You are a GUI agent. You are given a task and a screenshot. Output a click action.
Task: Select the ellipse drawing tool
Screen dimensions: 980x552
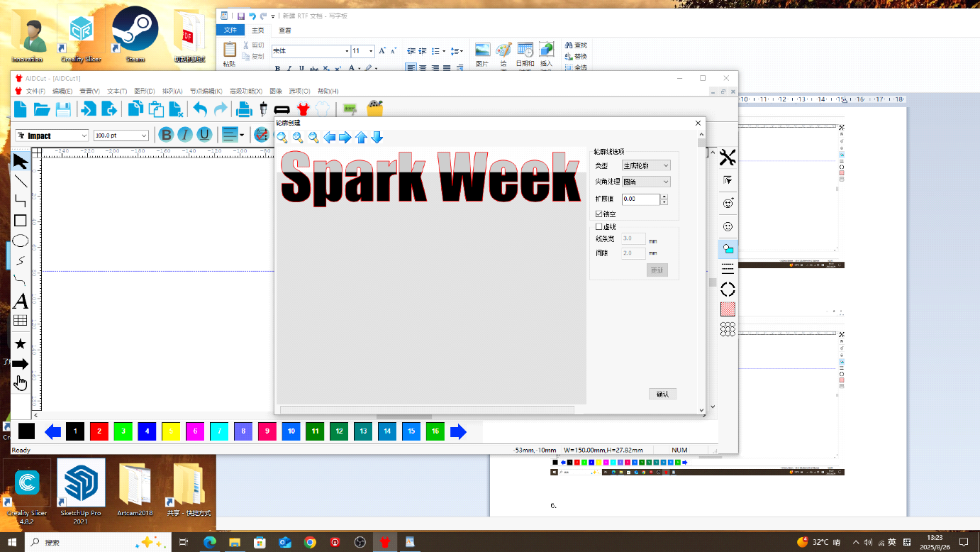click(x=21, y=241)
